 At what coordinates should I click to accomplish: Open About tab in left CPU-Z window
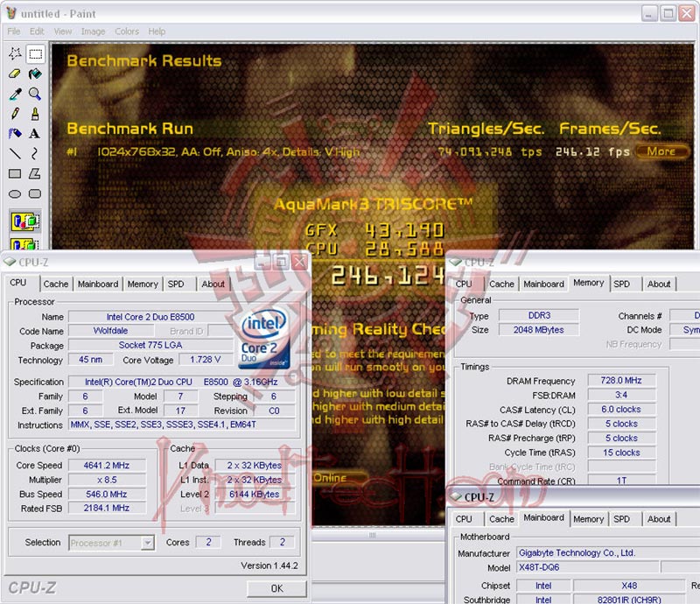point(213,284)
